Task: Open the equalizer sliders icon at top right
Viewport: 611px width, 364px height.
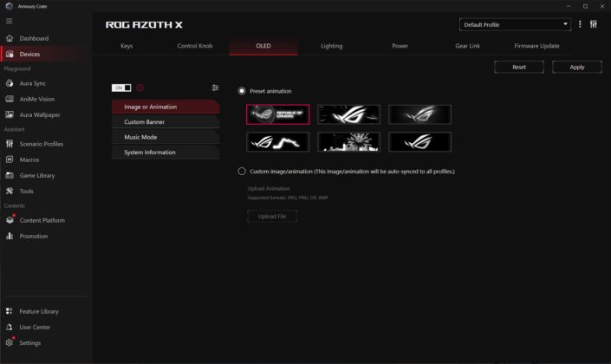Action: click(x=593, y=24)
